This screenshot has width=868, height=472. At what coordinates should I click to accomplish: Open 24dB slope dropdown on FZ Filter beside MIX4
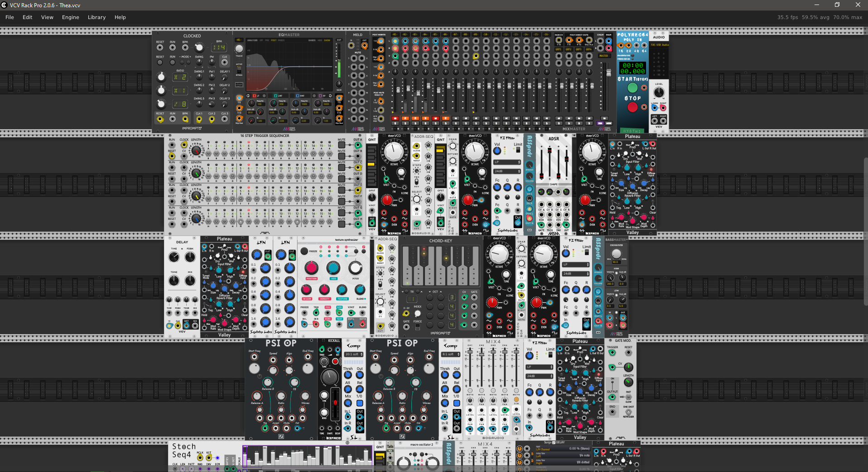tap(539, 376)
